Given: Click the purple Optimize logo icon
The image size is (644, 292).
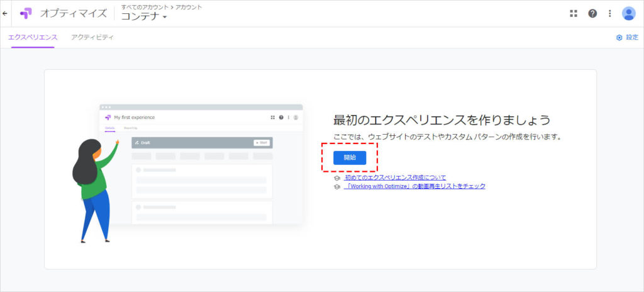Looking at the screenshot, I should click(x=26, y=13).
